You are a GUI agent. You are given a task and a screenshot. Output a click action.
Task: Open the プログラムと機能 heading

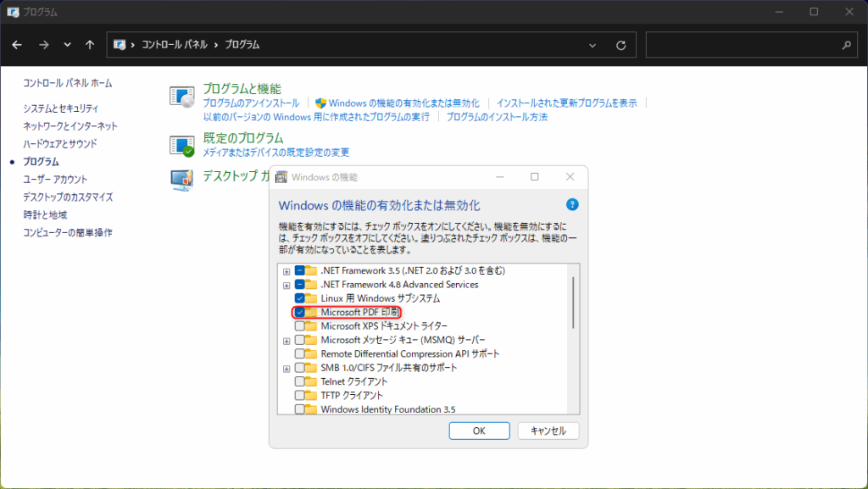(242, 88)
